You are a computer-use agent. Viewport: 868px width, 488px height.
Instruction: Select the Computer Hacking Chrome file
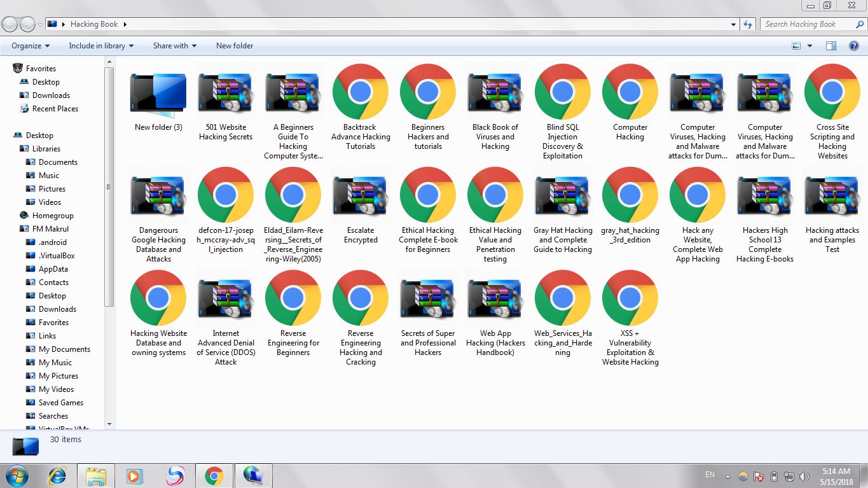(630, 102)
